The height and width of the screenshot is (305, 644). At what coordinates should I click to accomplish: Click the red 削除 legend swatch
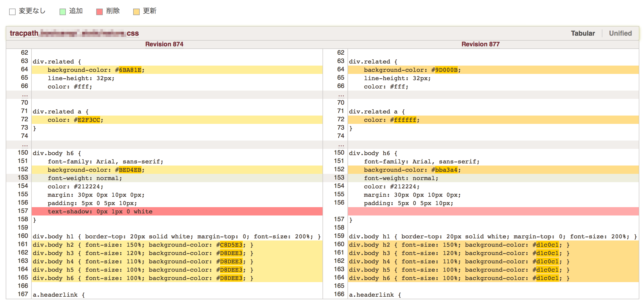click(99, 12)
